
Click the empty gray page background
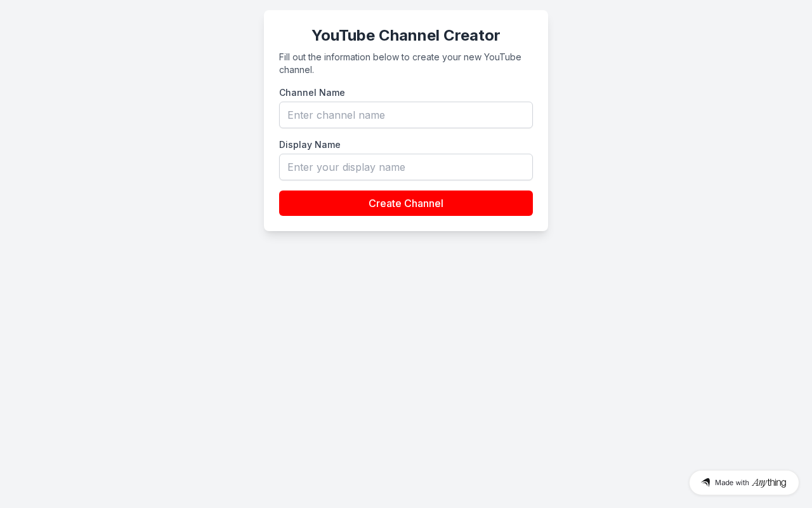tap(406, 368)
